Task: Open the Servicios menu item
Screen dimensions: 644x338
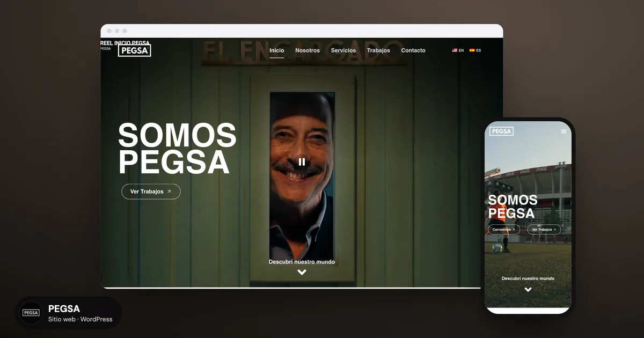Action: click(343, 50)
